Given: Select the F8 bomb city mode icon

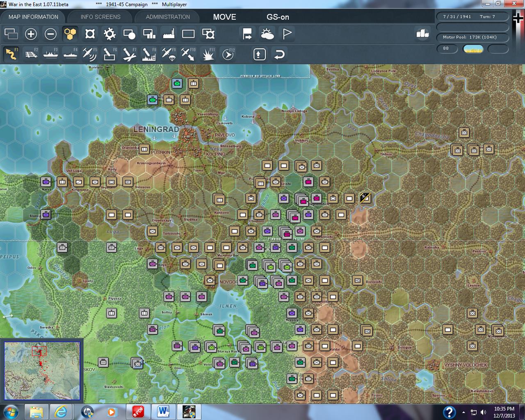Looking at the screenshot, I should pos(149,54).
